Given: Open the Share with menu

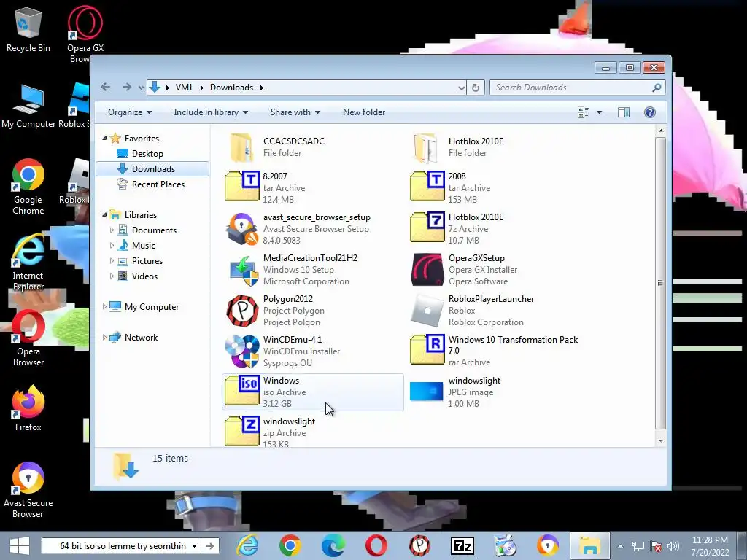Looking at the screenshot, I should pos(295,112).
